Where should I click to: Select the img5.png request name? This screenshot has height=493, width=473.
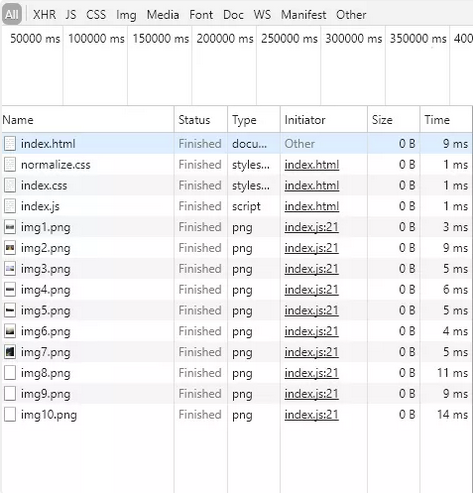46,311
